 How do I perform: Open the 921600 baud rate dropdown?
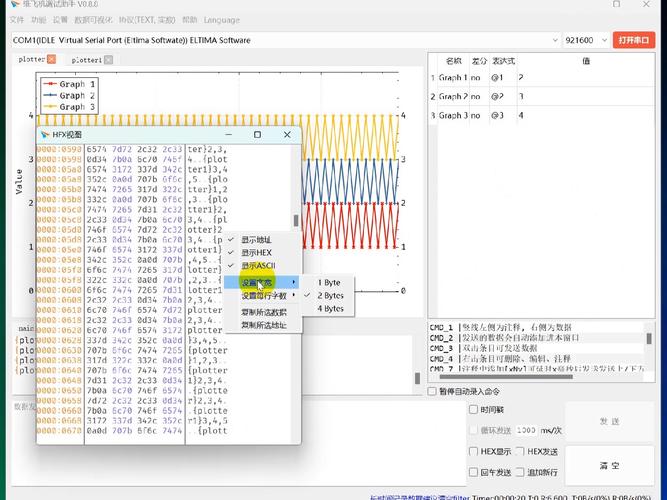tap(586, 40)
